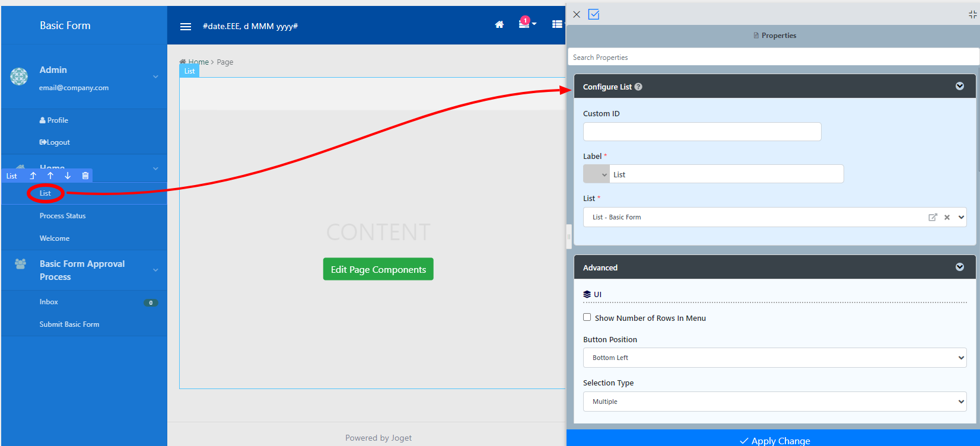Screen dimensions: 980x446
Task: Click the Basic Form Approval Process group icon
Action: (x=20, y=264)
